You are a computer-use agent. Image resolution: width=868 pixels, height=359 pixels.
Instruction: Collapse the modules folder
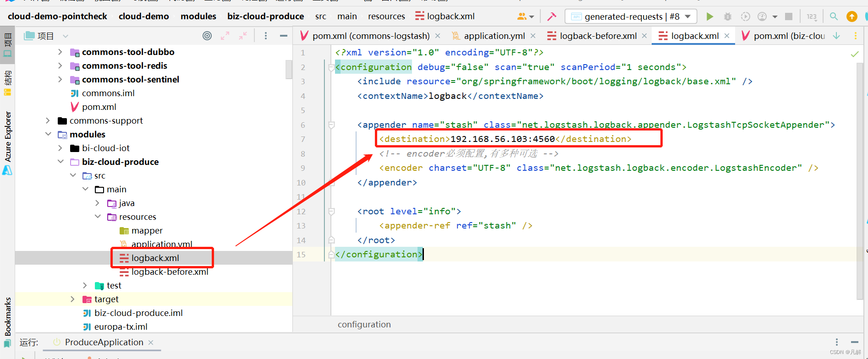(x=48, y=134)
